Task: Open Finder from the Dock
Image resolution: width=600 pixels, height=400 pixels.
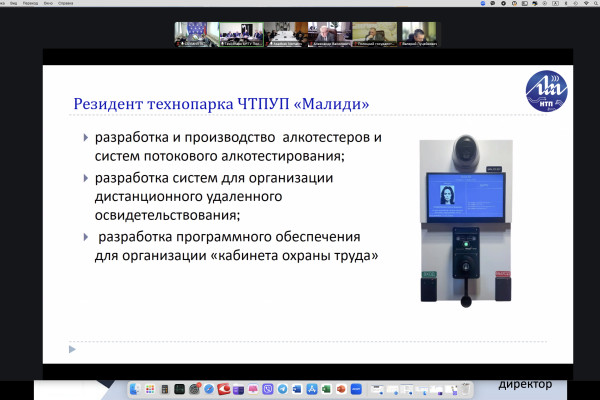Action: 135,389
